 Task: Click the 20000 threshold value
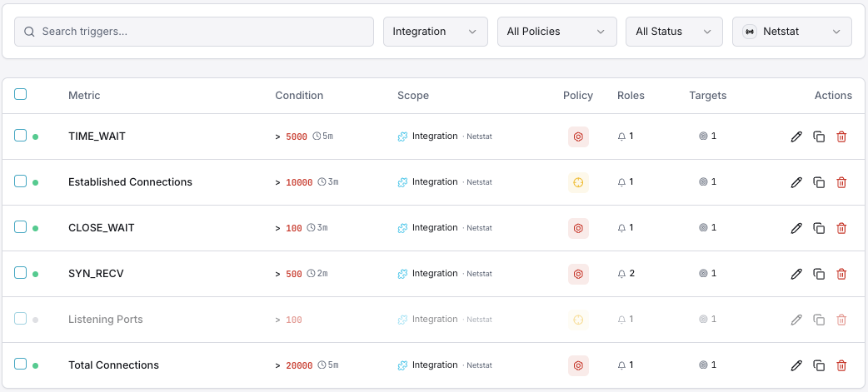(x=299, y=365)
